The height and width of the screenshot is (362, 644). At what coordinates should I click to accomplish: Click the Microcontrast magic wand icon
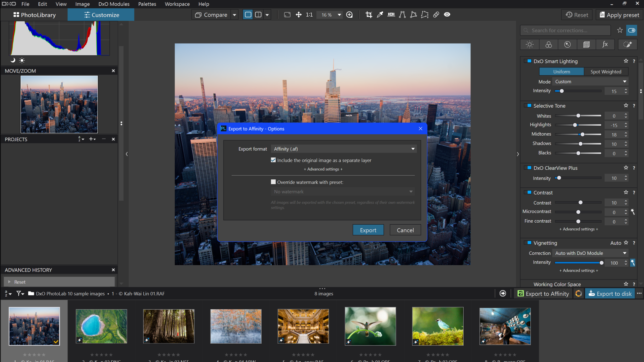pyautogui.click(x=633, y=212)
